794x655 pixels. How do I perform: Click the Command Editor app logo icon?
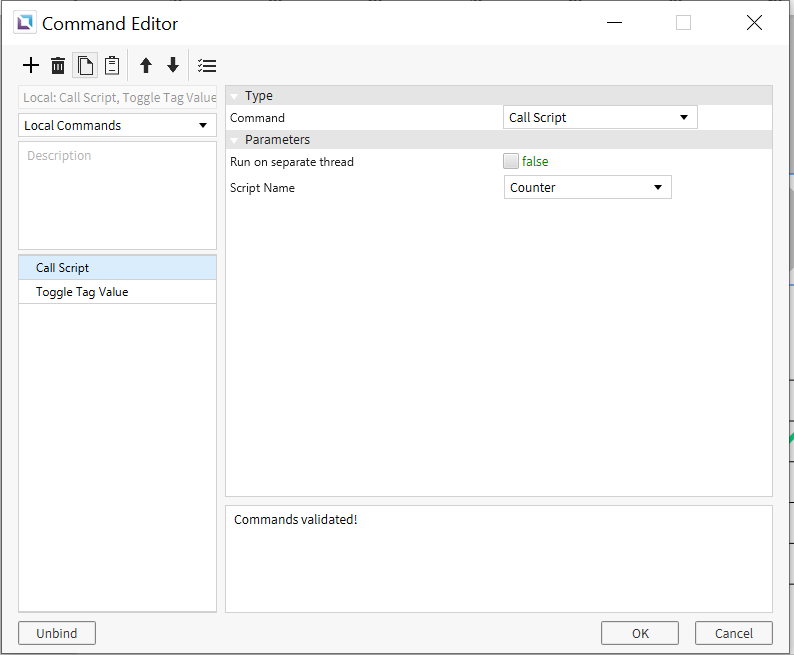(x=25, y=23)
